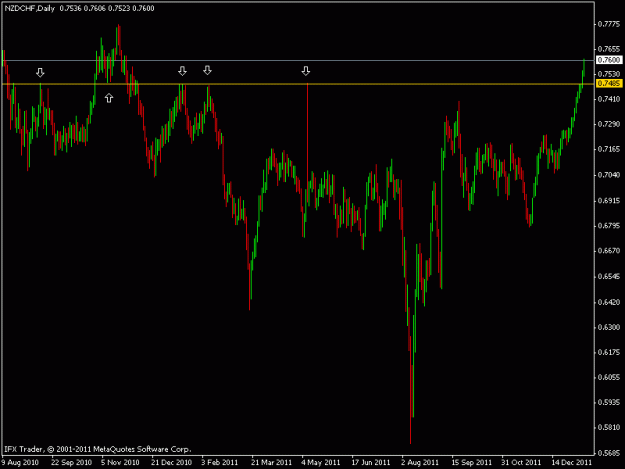
Task: Click the 0.5810 price axis label
Action: click(609, 428)
